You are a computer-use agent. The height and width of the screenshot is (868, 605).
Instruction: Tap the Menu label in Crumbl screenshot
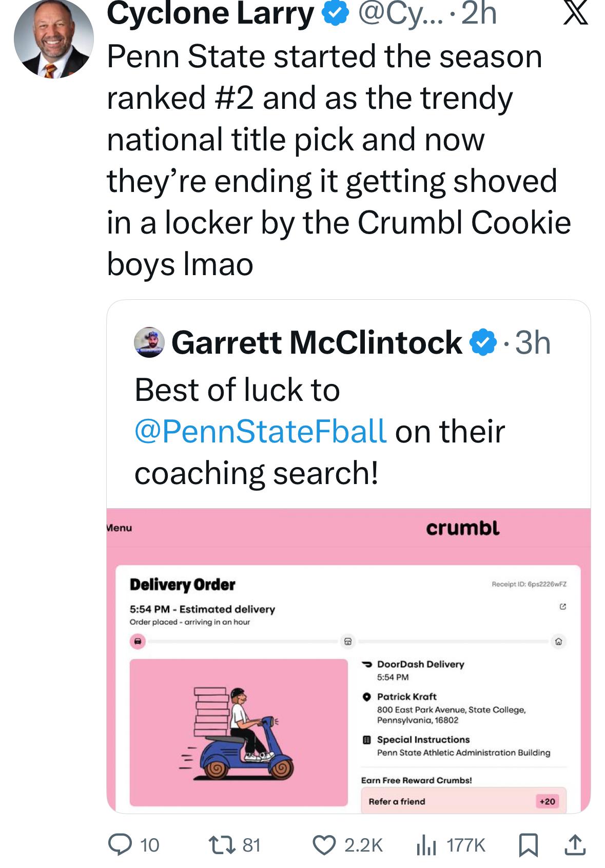pos(119,528)
